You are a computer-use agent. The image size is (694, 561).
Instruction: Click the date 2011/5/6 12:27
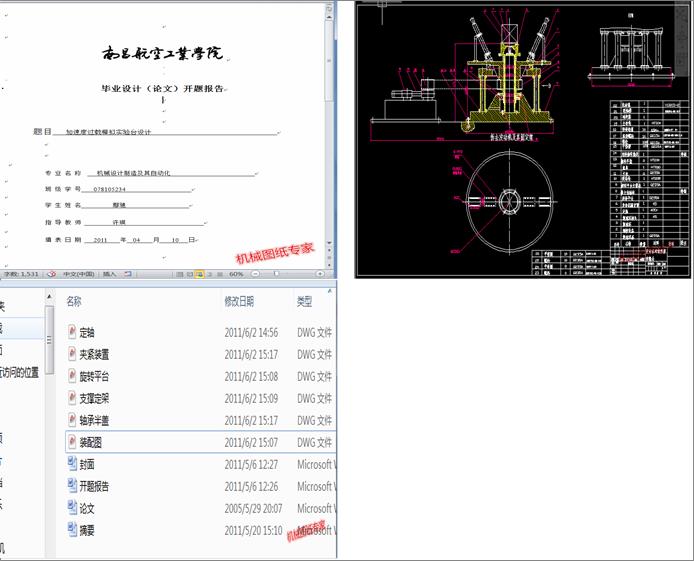tap(251, 464)
